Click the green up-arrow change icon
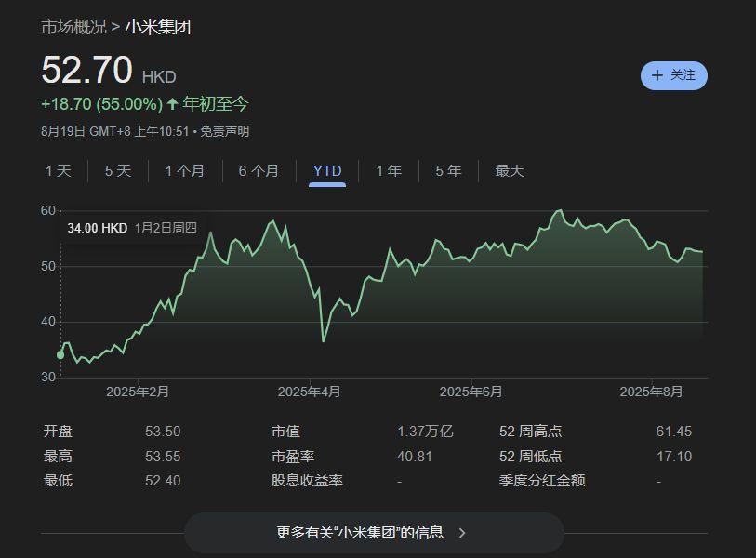Viewport: 756px width, 558px height. pos(172,103)
